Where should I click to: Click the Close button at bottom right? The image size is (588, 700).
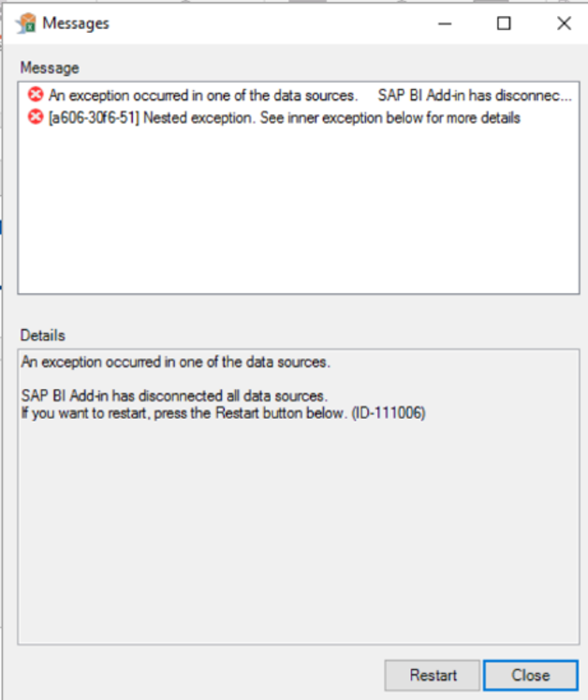(531, 675)
